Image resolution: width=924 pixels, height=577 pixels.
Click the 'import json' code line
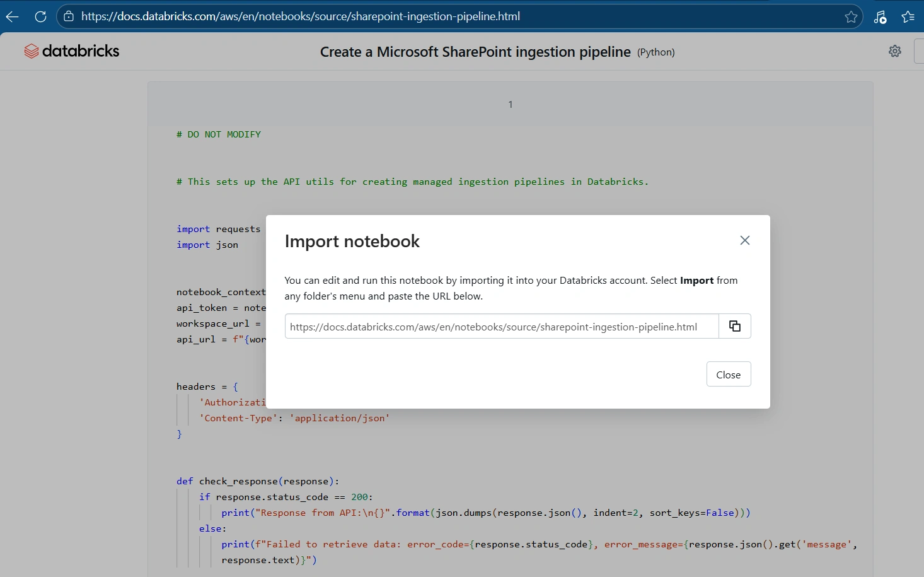point(207,245)
